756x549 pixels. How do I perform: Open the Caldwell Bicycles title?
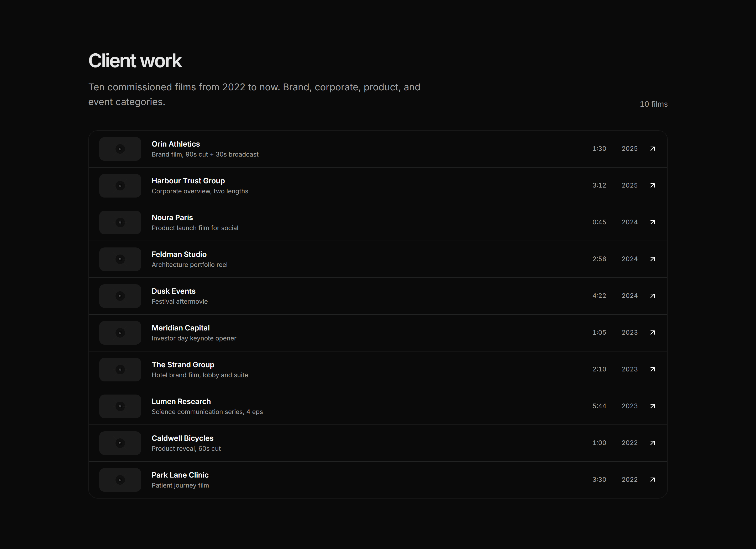click(x=183, y=438)
